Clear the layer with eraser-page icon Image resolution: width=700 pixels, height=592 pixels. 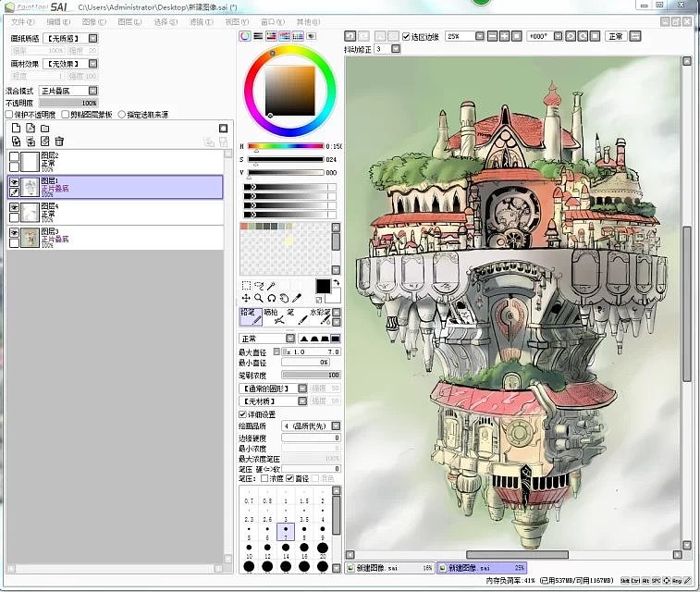[x=44, y=142]
